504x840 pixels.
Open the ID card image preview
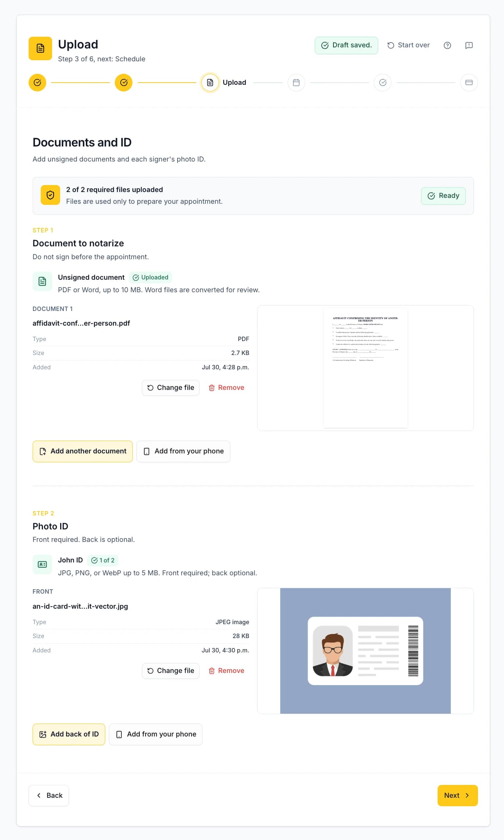point(365,651)
